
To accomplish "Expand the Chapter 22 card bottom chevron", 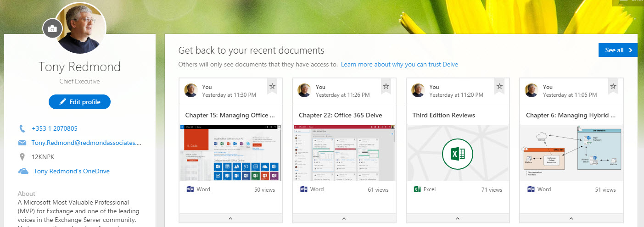I will [x=344, y=218].
